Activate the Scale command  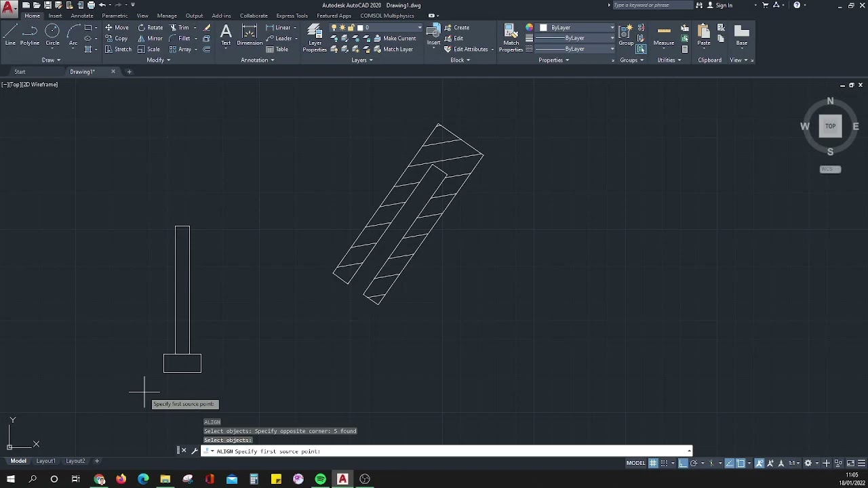[149, 49]
